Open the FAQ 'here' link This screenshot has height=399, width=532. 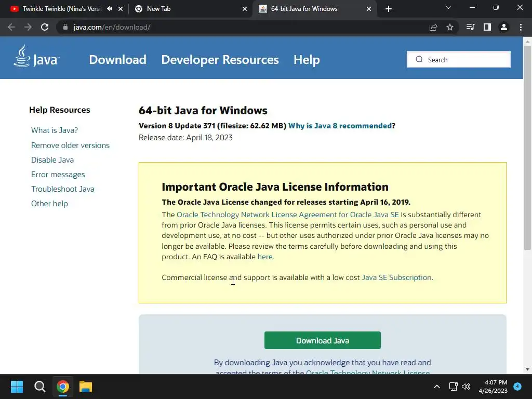[x=265, y=257]
